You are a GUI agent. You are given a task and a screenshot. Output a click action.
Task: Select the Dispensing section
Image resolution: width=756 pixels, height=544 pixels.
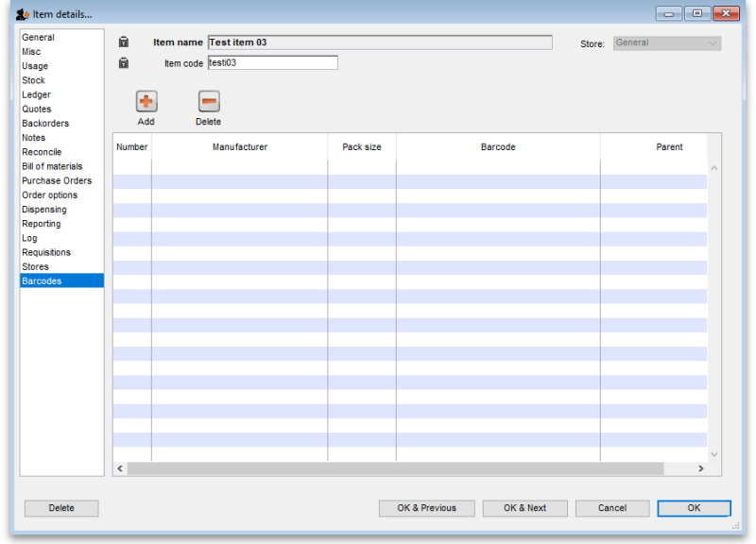45,209
